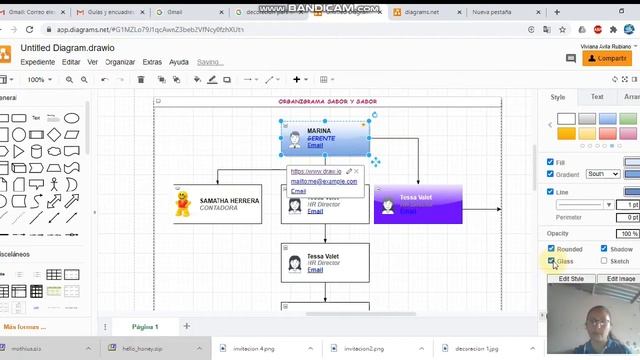640x360 pixels.
Task: Click the zoom out magnifier icon
Action: [84, 80]
